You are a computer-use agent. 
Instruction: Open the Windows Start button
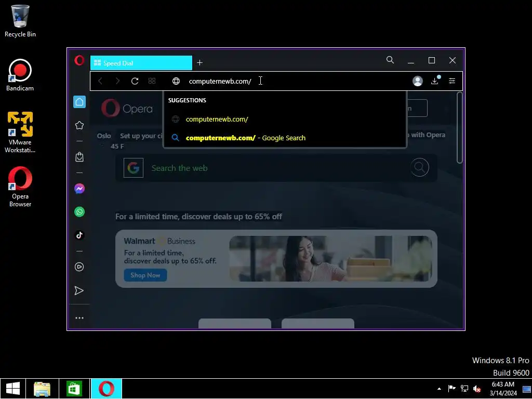point(13,389)
